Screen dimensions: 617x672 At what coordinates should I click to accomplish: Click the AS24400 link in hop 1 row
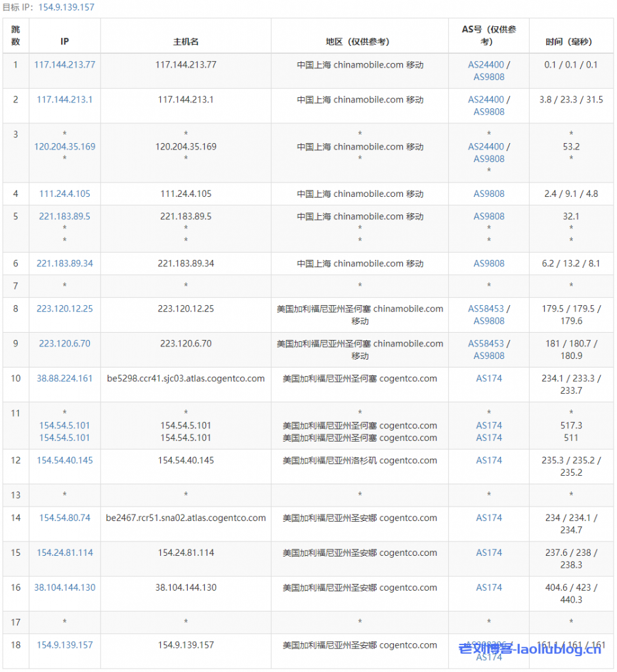[486, 65]
